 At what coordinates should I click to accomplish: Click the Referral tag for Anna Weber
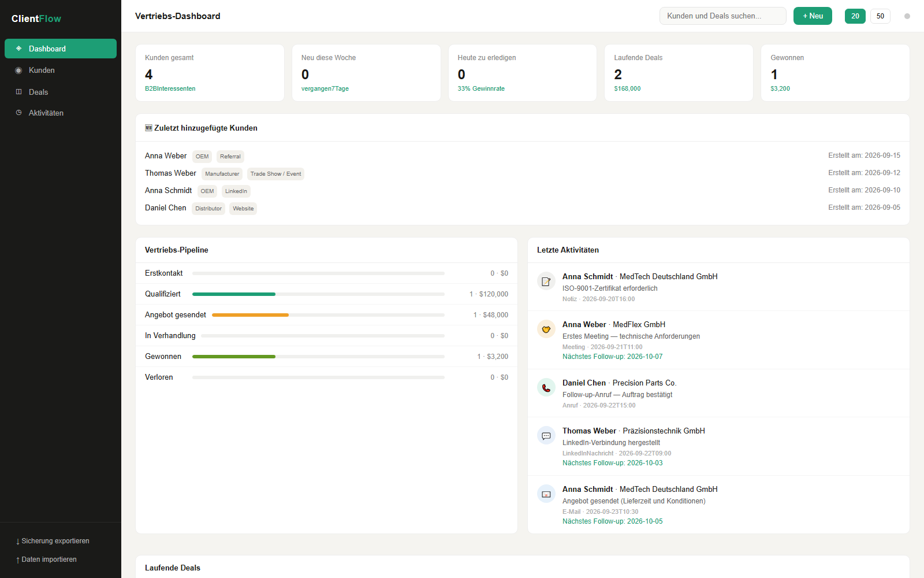pyautogui.click(x=230, y=157)
